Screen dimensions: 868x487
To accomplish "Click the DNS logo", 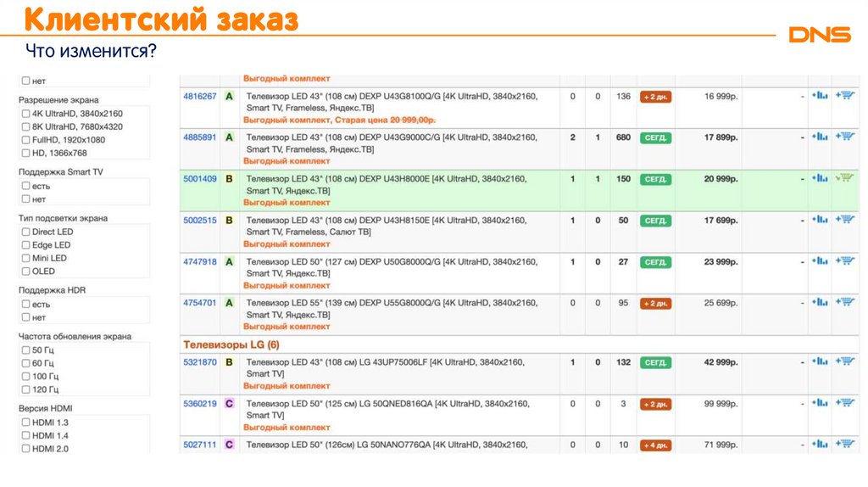I will tap(820, 34).
